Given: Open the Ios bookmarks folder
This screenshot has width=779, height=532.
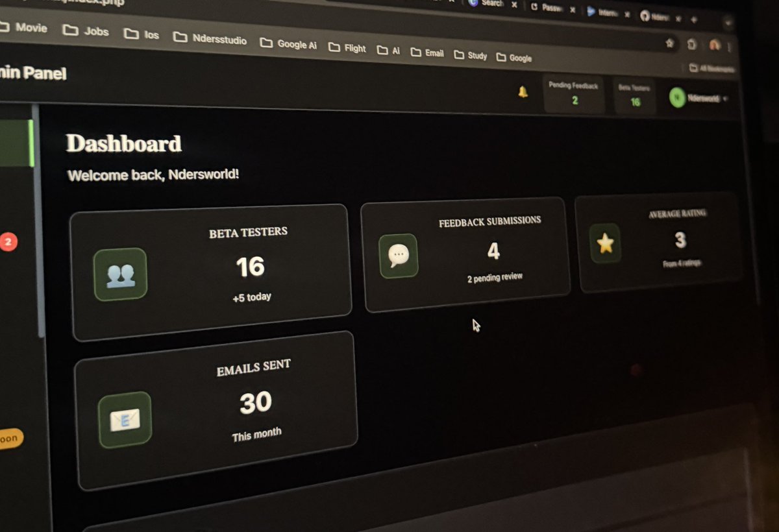Looking at the screenshot, I should (142, 34).
